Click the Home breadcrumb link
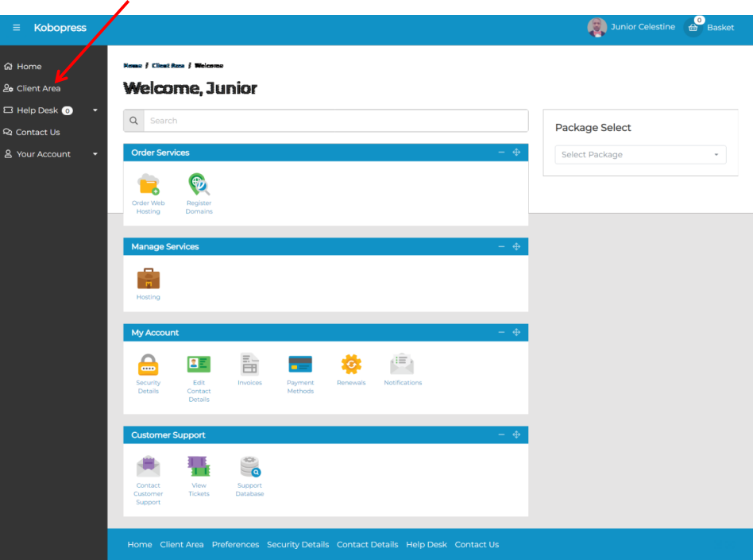This screenshot has height=560, width=753. click(133, 65)
